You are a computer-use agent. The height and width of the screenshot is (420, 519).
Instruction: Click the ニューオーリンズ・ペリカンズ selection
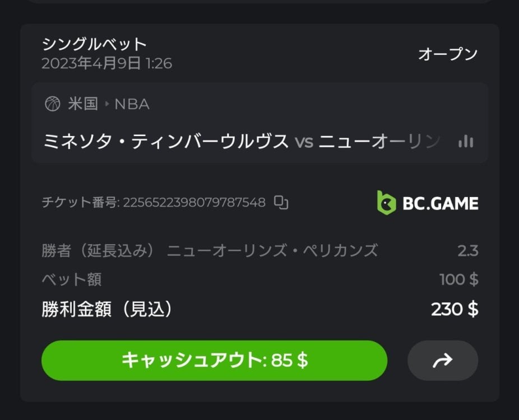[272, 250]
